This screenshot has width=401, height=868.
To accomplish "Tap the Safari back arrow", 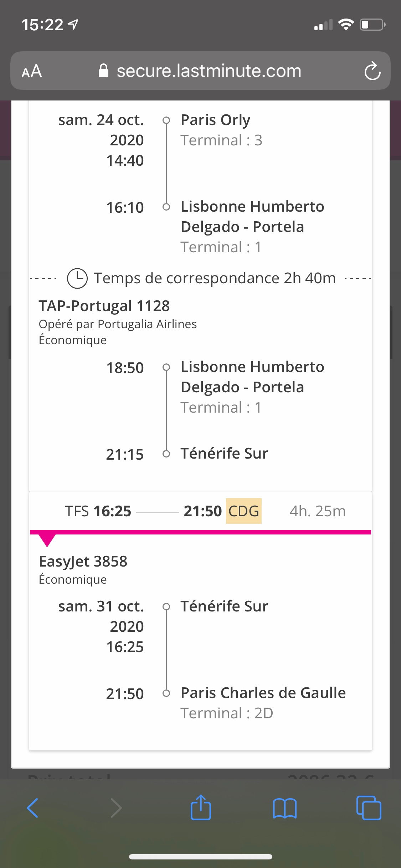I will pyautogui.click(x=32, y=808).
